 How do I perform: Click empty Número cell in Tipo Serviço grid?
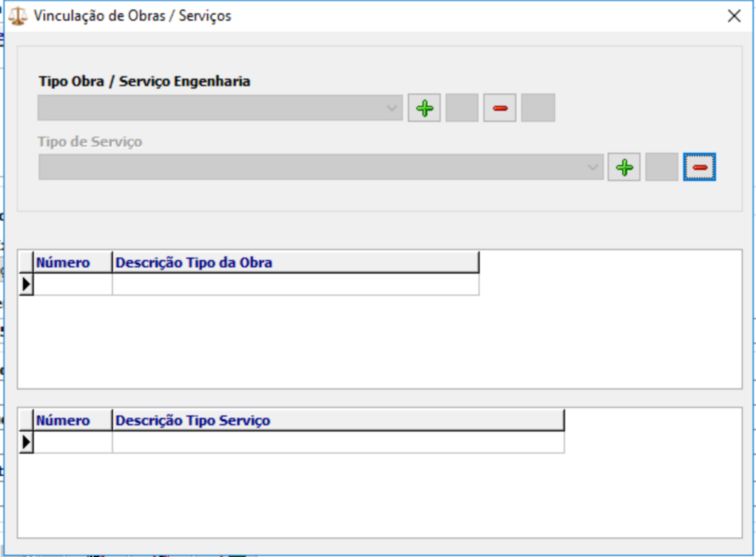[73, 442]
